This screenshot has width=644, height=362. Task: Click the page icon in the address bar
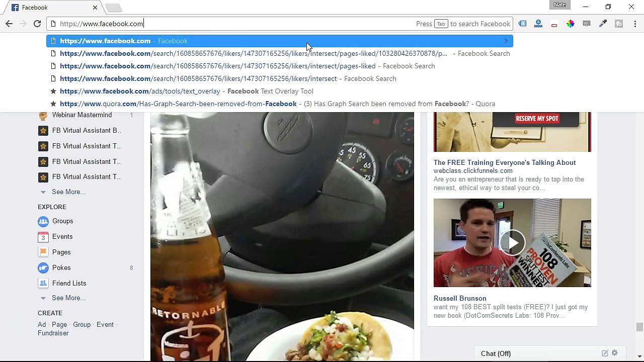(x=53, y=24)
